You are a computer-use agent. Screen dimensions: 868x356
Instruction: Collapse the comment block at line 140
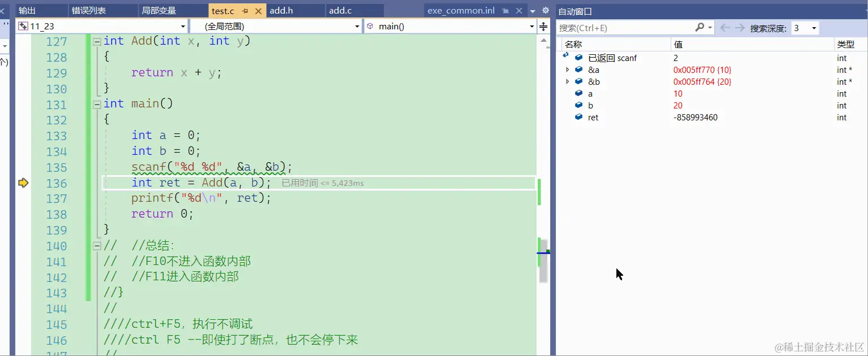tap(97, 246)
